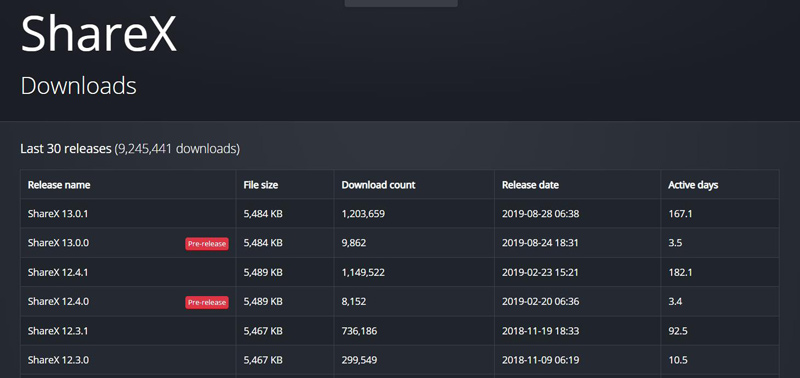
Task: Click the ShareX title heading
Action: (98, 33)
